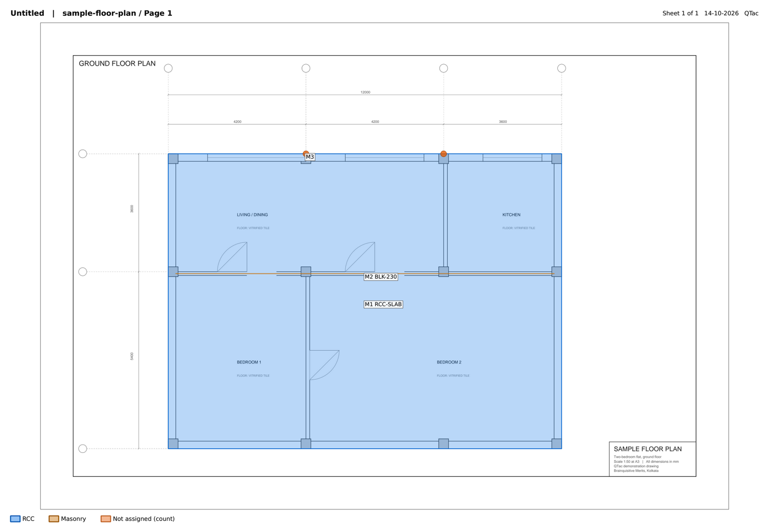
Task: Click the KITCHEN room label
Action: pyautogui.click(x=511, y=215)
